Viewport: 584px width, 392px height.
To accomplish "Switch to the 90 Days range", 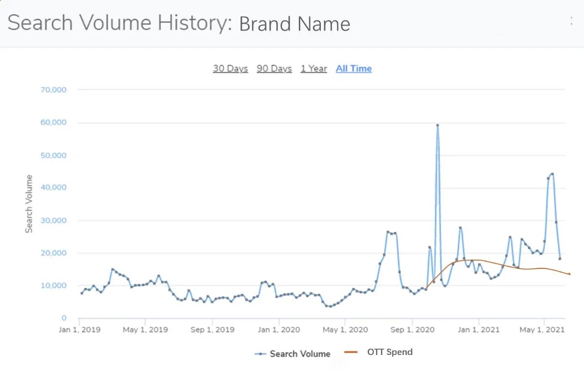I will click(274, 69).
